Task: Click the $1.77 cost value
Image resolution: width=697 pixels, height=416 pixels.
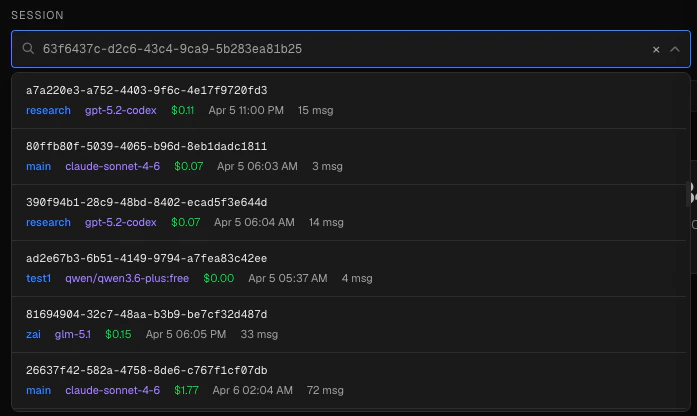Action: click(x=186, y=390)
